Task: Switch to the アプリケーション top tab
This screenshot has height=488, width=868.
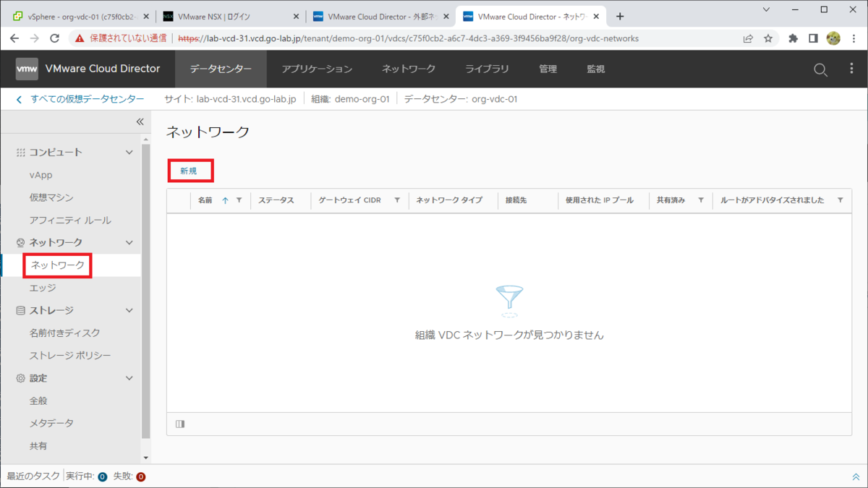Action: tap(317, 69)
